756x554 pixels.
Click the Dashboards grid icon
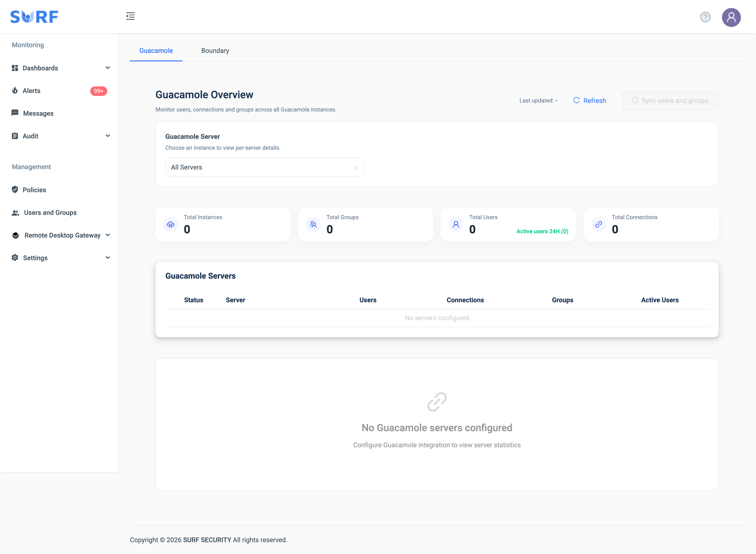15,68
